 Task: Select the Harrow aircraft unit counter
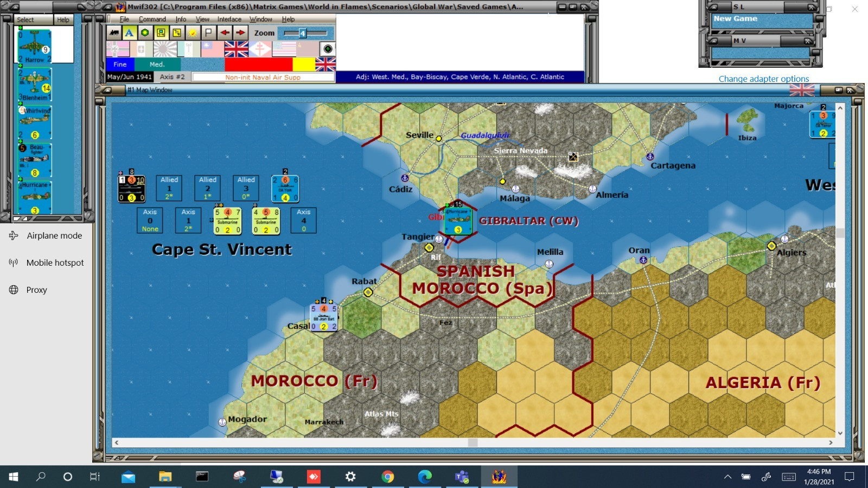coord(34,46)
